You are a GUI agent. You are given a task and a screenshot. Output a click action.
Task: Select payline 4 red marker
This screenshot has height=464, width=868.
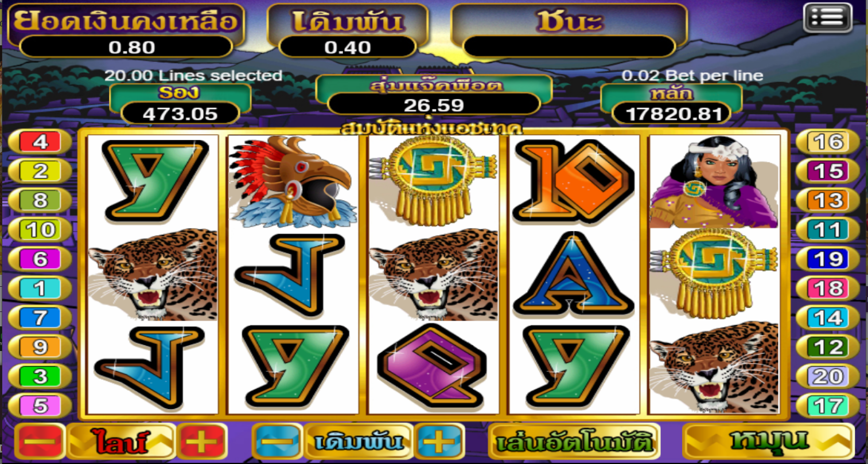(40, 142)
